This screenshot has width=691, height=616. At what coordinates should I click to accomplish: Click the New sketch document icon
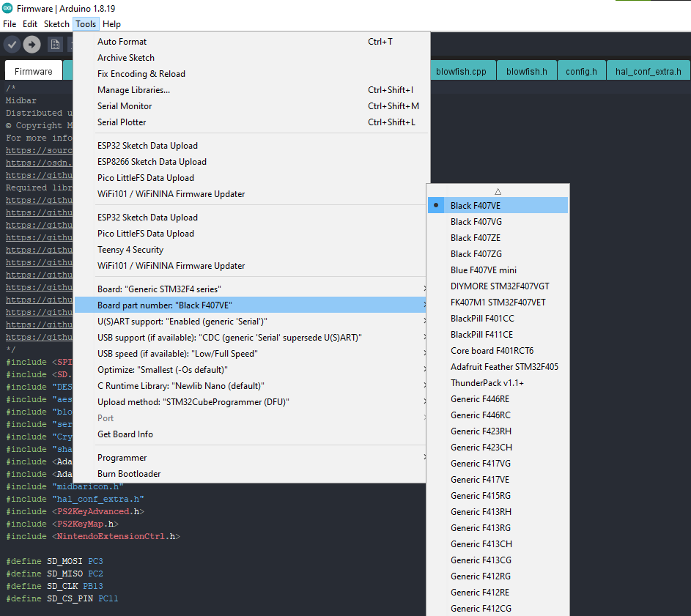coord(55,45)
